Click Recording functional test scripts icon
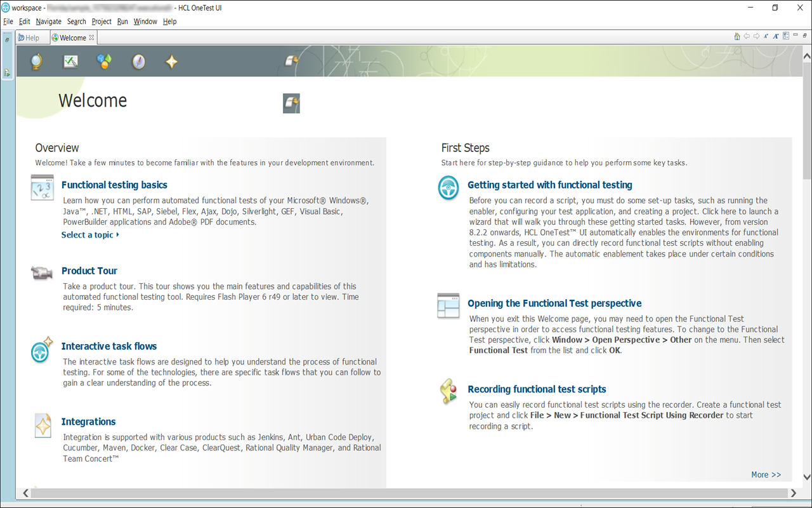The image size is (812, 508). [449, 391]
